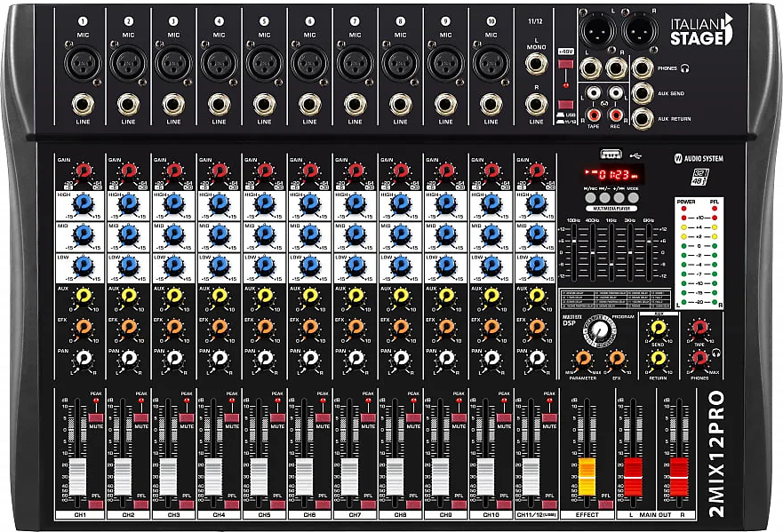Viewport: 783px width, 532px height.
Task: Mute channel 11/12 with its MUTE button
Action: 549,418
